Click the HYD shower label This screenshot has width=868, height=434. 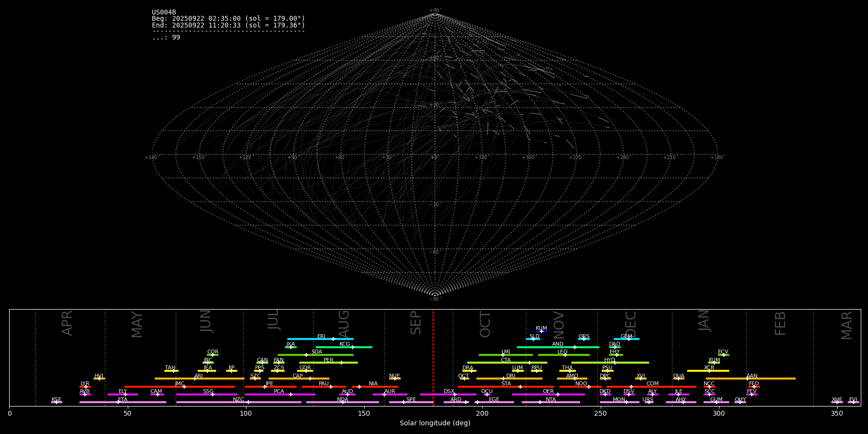[610, 360]
